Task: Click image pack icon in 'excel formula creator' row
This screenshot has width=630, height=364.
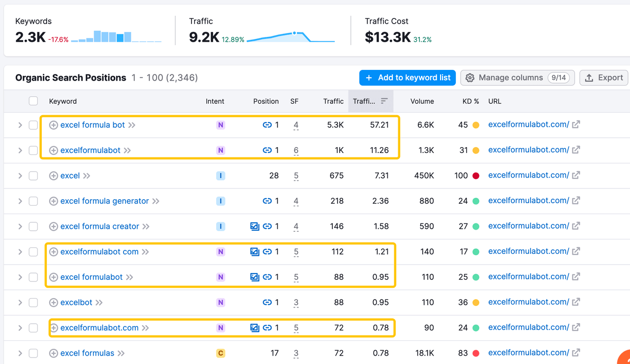Action: click(254, 226)
